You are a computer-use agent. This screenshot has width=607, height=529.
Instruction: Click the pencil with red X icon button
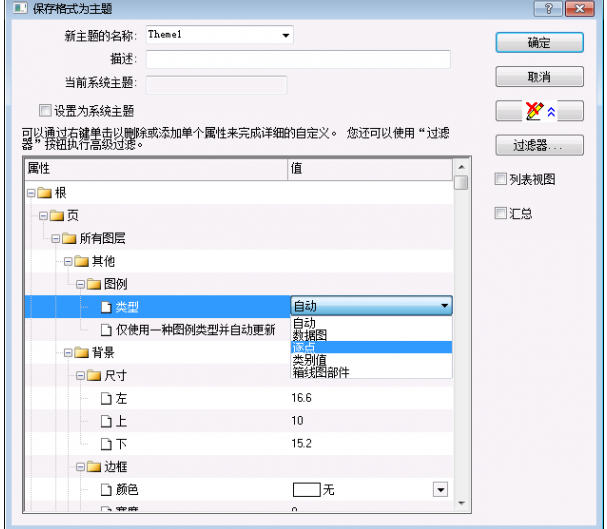coord(539,111)
